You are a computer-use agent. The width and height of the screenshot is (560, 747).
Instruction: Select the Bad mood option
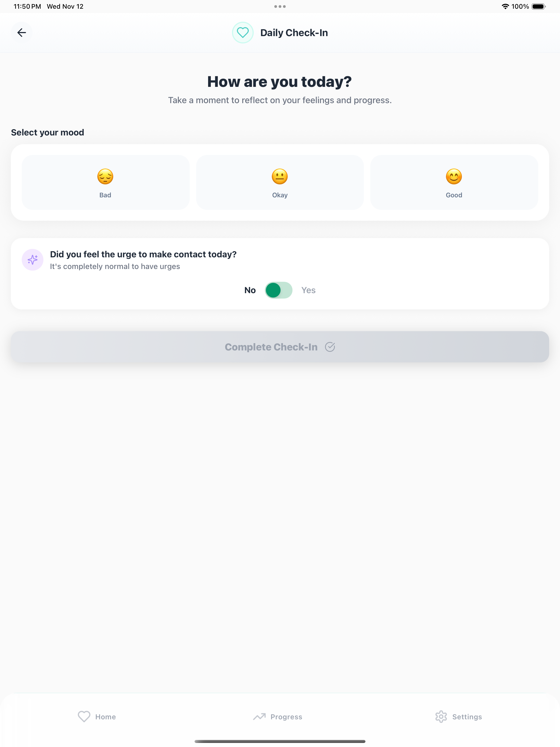(x=105, y=182)
